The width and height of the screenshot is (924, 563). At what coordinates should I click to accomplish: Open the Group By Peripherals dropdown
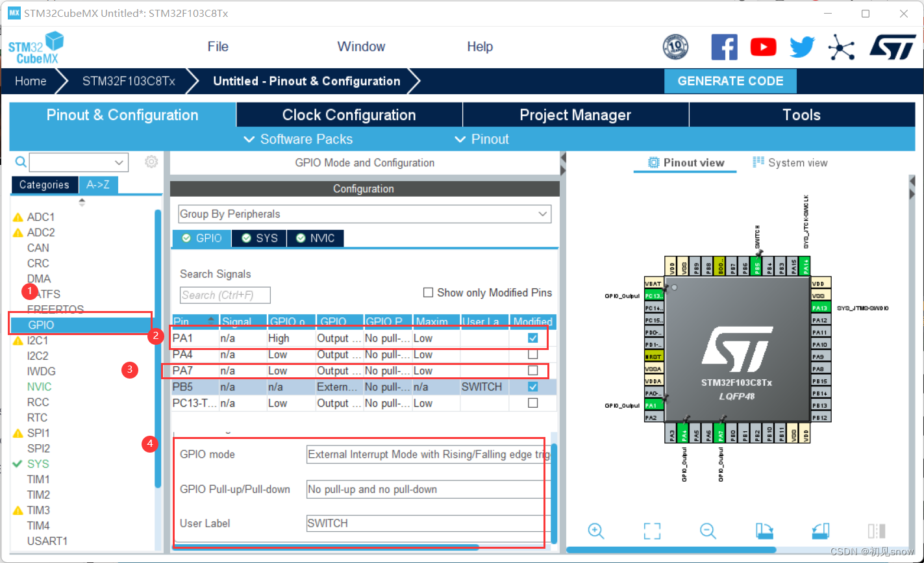(364, 214)
